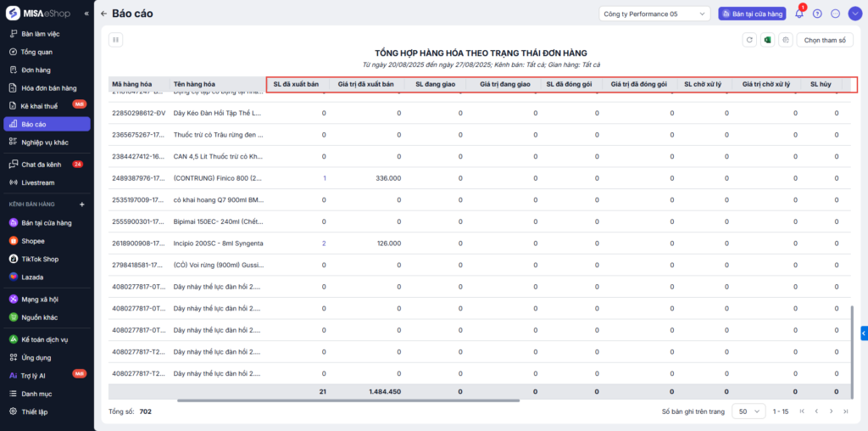
Task: Open the help question mark icon
Action: pos(817,14)
